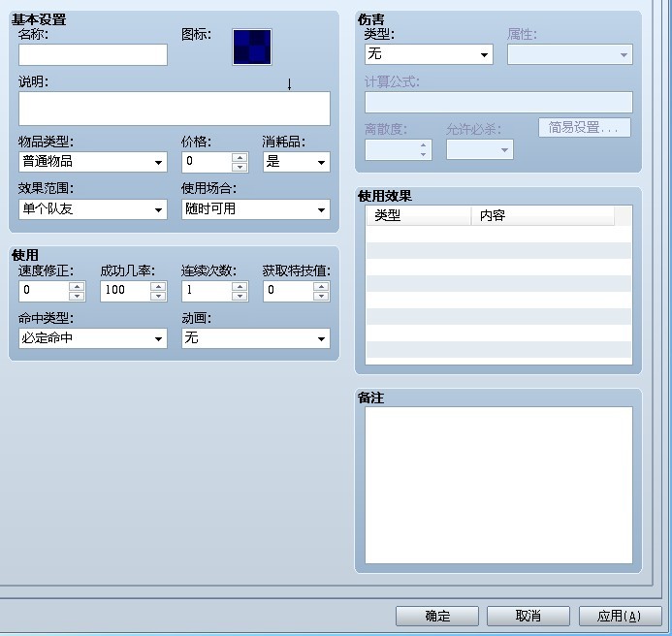Open the 命中类型 dropdown
Image resolution: width=672 pixels, height=636 pixels.
coord(92,338)
